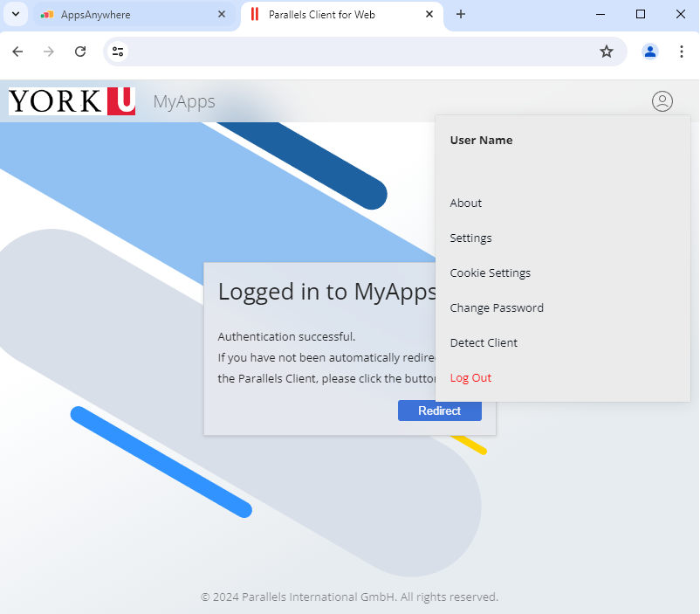Screen dimensions: 700x614
Task: Select Change Password option
Action: (497, 308)
